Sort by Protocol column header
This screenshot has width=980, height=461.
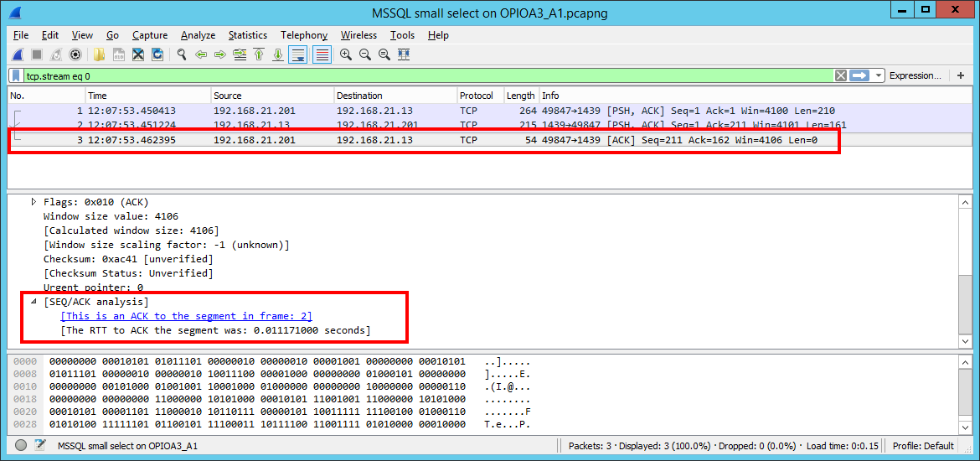click(480, 96)
